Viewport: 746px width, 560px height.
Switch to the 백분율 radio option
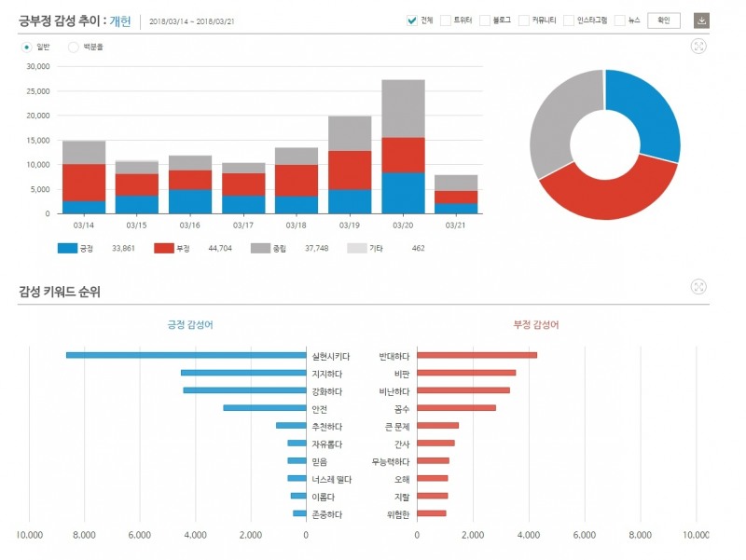click(74, 48)
